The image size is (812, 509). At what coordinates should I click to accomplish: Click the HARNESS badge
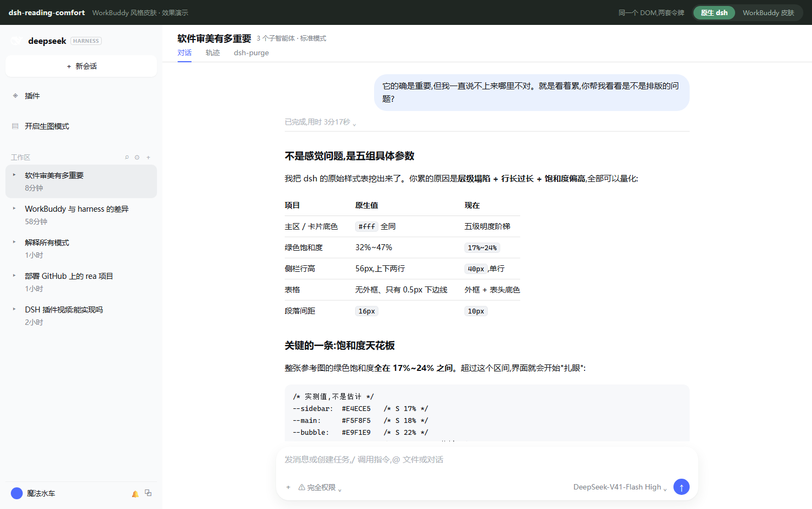86,41
